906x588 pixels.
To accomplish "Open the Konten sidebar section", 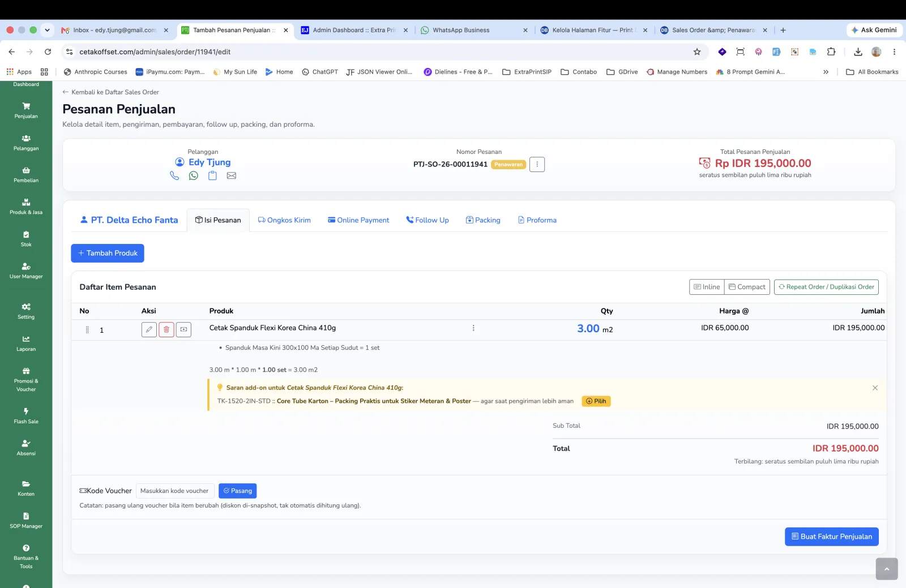I will 26,488.
